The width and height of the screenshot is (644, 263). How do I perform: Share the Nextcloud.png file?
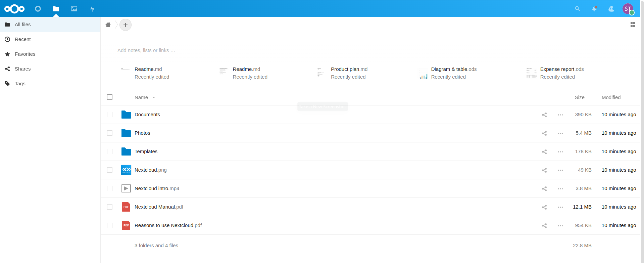coord(544,170)
